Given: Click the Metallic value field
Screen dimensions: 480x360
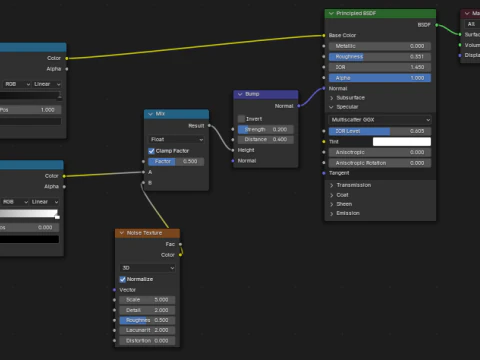Looking at the screenshot, I should coord(380,46).
